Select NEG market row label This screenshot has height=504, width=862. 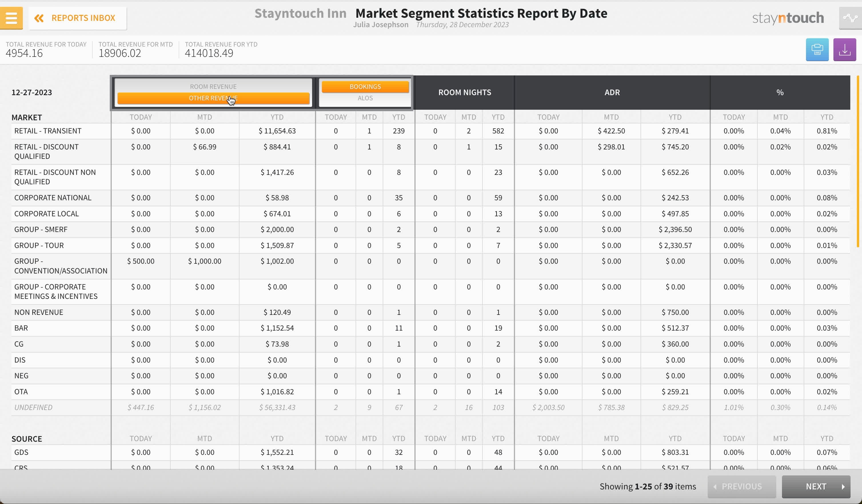(21, 376)
